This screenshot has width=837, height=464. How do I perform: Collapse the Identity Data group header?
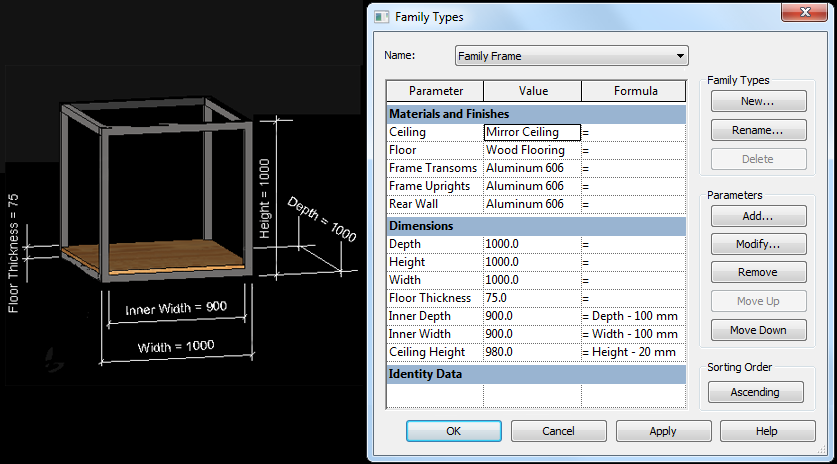coord(536,374)
